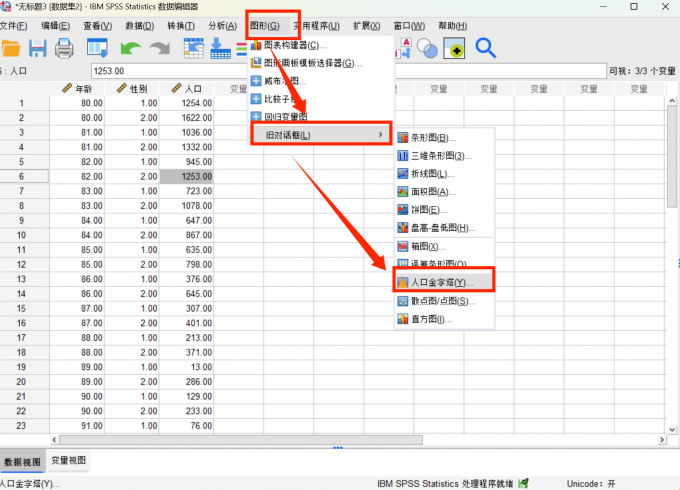Click population cell 76.00 in row 23

coord(186,426)
